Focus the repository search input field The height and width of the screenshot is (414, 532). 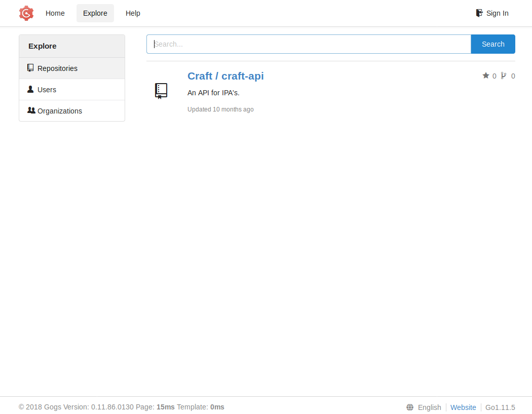pyautogui.click(x=309, y=44)
